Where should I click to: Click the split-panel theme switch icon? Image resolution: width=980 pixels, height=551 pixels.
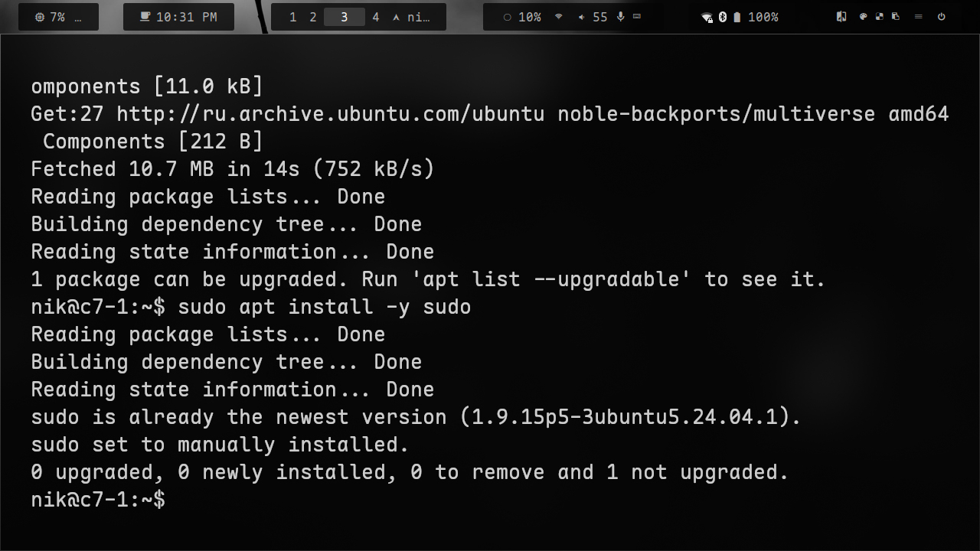pos(841,17)
